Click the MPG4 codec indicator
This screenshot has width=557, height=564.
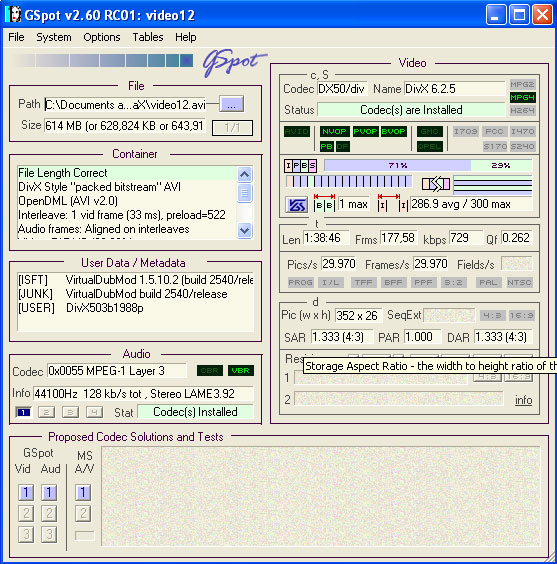pyautogui.click(x=522, y=97)
